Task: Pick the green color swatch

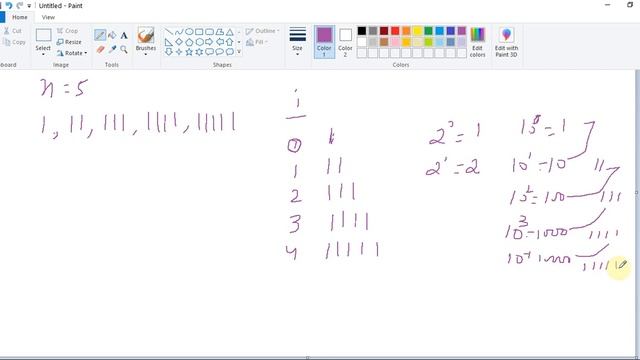Action: pos(428,31)
